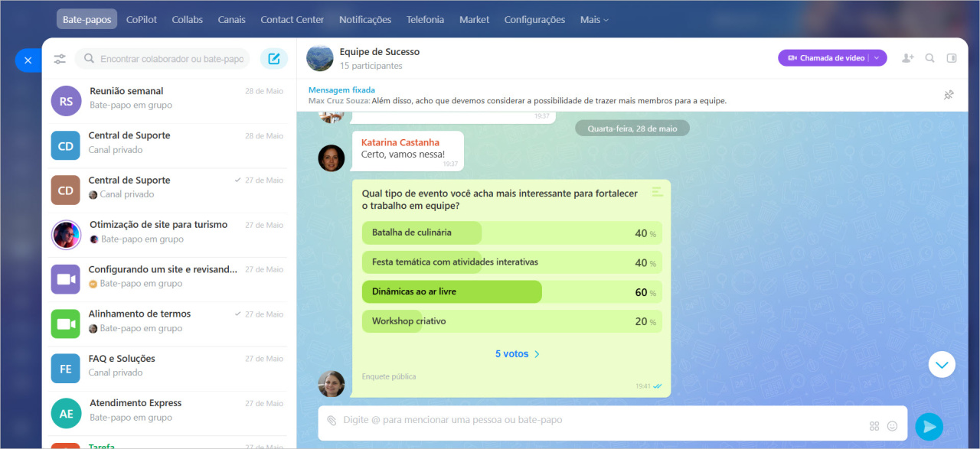Click the Equipe de Sucesso group avatar

320,58
